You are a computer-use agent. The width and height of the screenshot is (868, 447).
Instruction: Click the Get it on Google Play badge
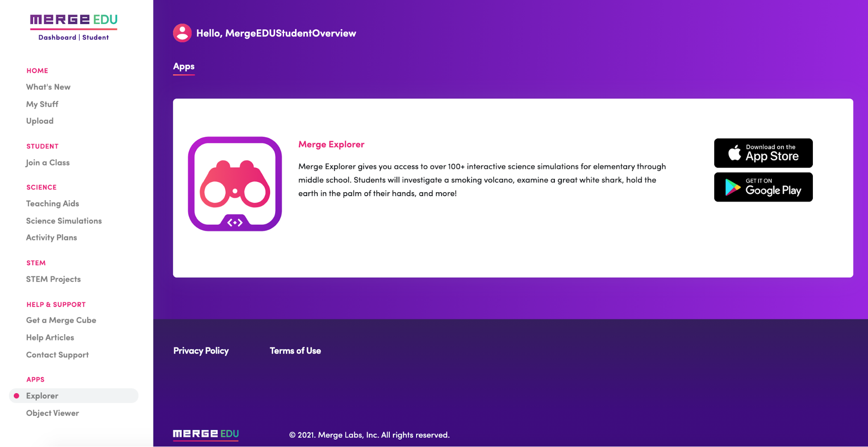coord(763,187)
